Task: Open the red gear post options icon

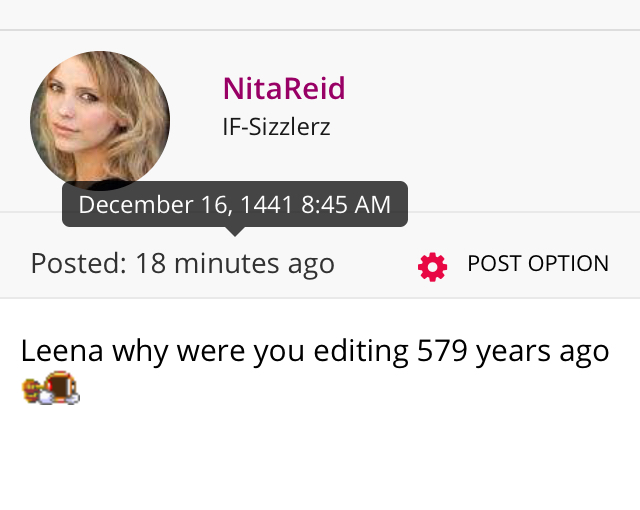Action: (x=432, y=267)
